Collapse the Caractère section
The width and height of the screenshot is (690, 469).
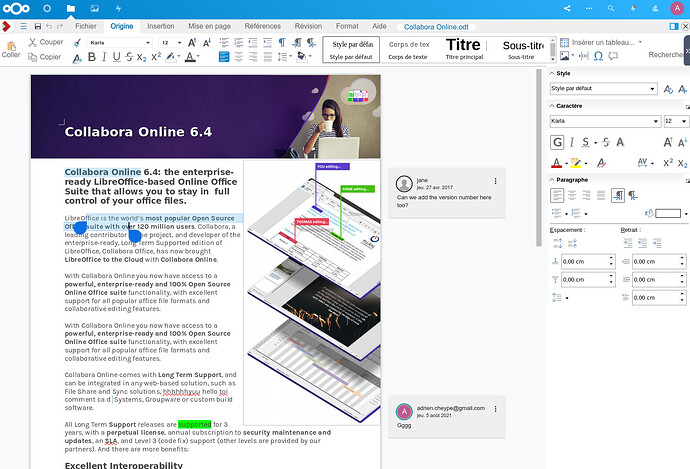tap(552, 106)
